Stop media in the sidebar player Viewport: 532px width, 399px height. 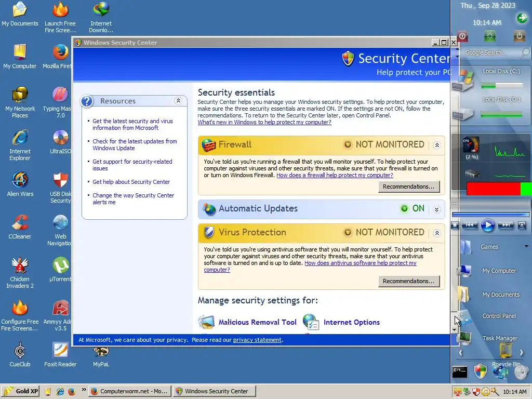coord(455,225)
